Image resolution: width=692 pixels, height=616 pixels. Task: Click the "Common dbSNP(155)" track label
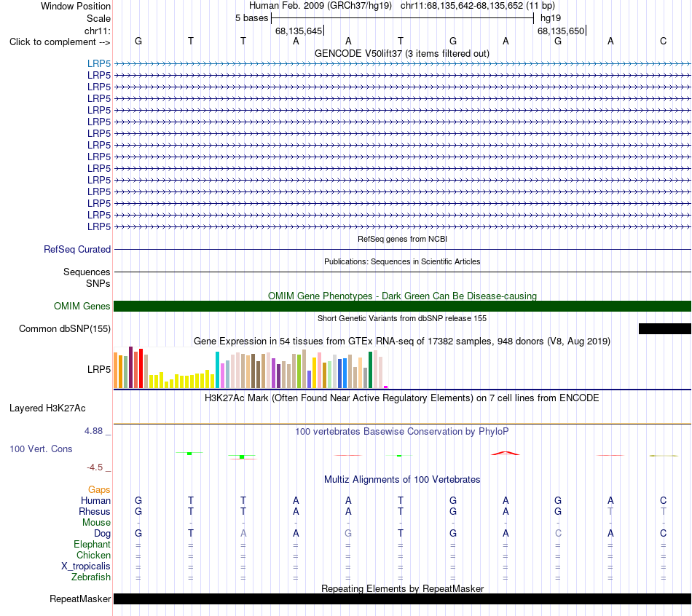pos(65,328)
